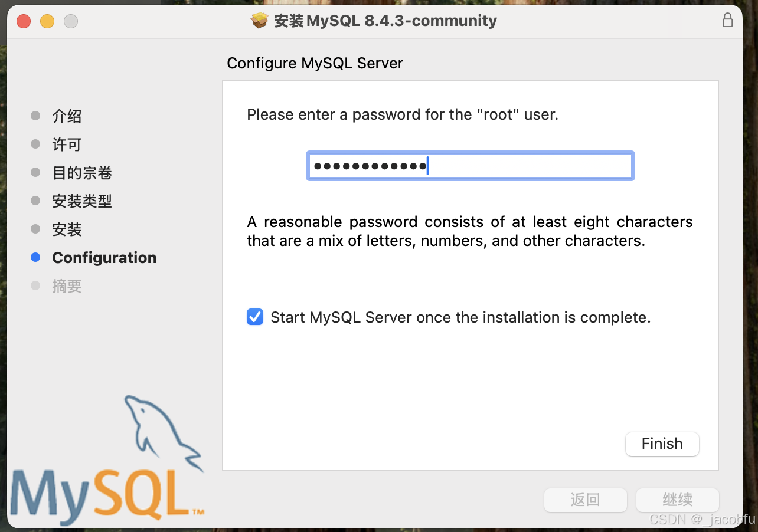Click the 安装 step indicator
Image resolution: width=758 pixels, height=532 pixels.
tap(35, 229)
